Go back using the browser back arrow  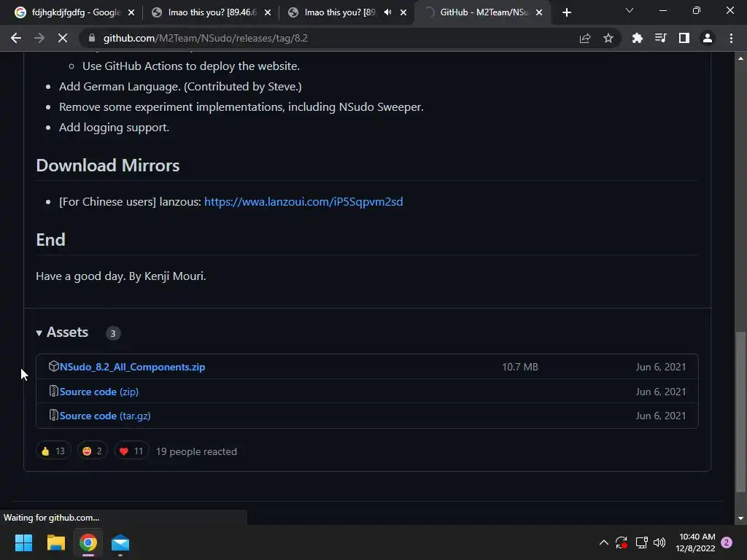(x=16, y=38)
